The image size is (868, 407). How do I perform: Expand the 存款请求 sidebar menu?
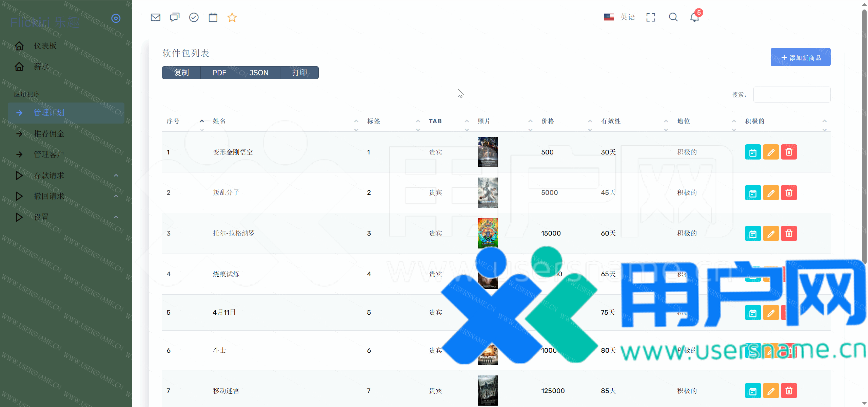49,175
